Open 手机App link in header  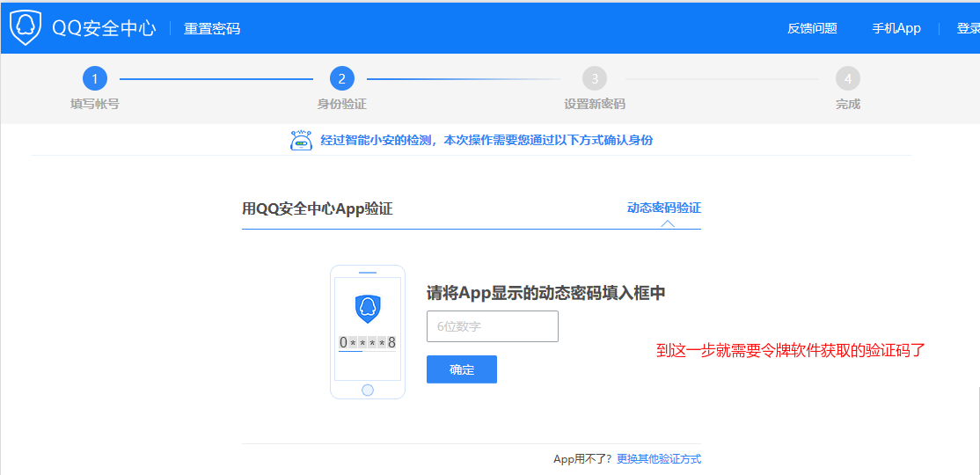(896, 28)
